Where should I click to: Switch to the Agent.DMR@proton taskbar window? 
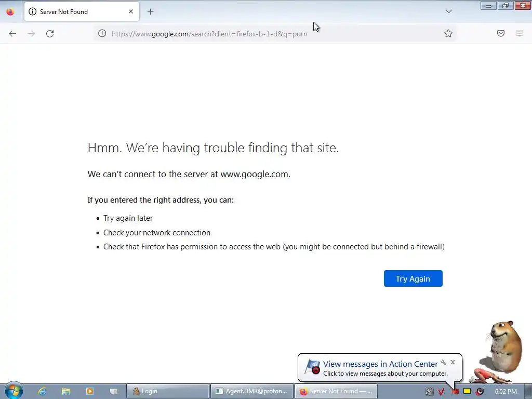(251, 391)
